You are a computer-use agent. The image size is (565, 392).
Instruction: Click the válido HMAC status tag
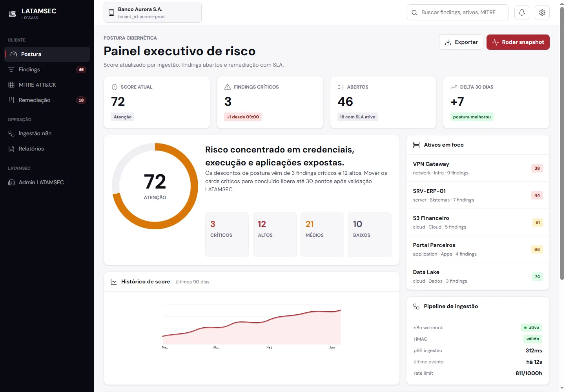point(532,339)
